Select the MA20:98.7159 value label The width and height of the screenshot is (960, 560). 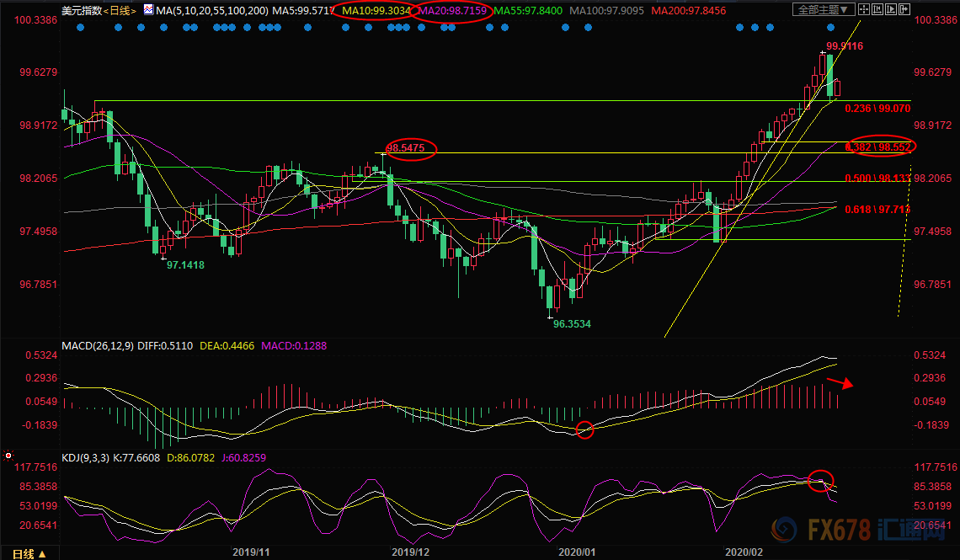click(x=452, y=10)
